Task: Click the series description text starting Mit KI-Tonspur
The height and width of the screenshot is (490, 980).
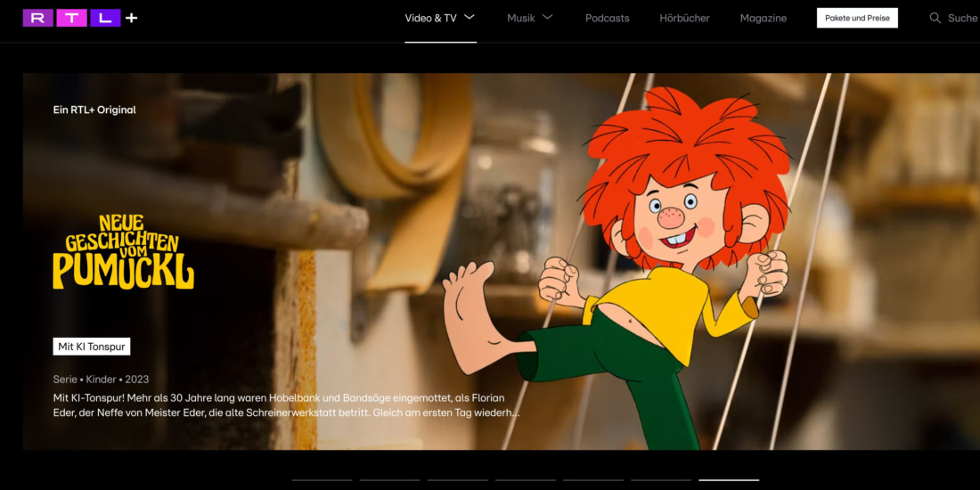Action: click(x=285, y=404)
